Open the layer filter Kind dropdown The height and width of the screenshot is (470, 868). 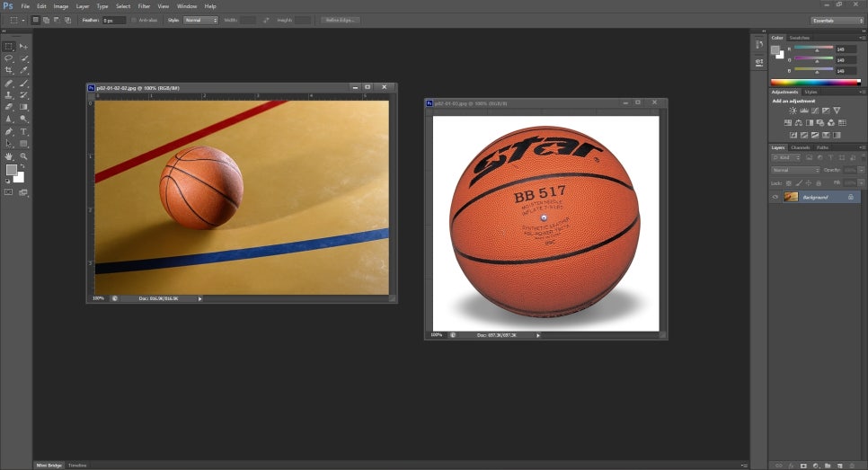point(786,158)
